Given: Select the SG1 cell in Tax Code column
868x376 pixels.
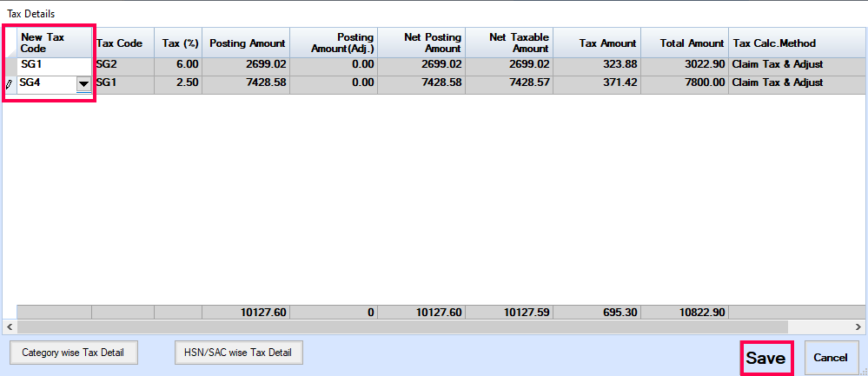Looking at the screenshot, I should (x=123, y=83).
